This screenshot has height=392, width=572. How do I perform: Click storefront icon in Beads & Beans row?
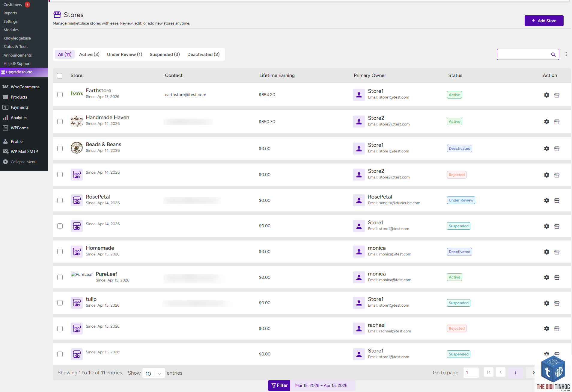tap(557, 149)
